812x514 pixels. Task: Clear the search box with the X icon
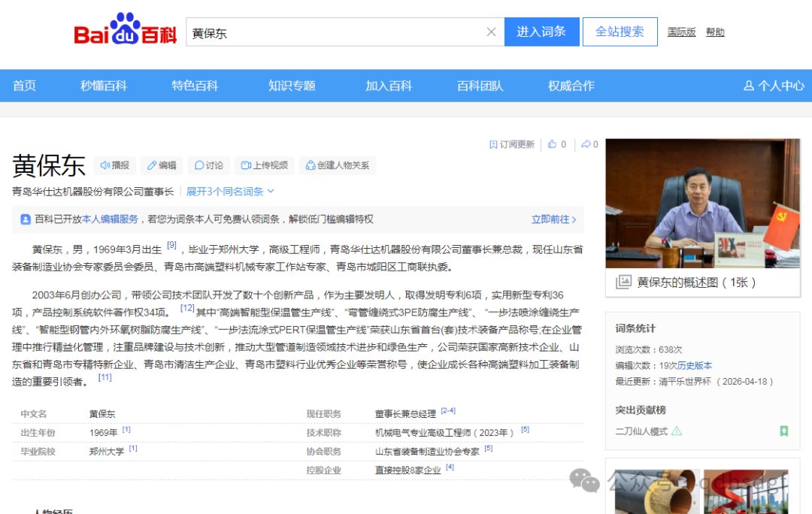point(491,32)
